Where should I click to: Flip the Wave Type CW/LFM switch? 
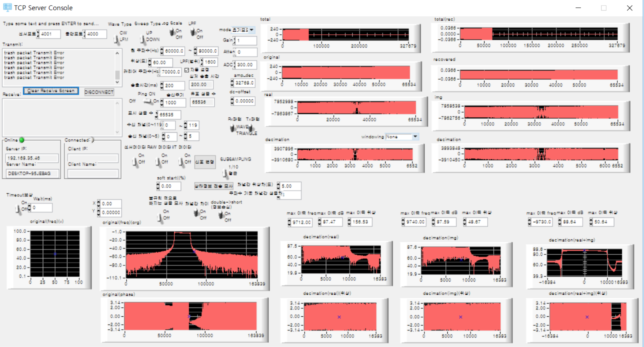[116, 39]
